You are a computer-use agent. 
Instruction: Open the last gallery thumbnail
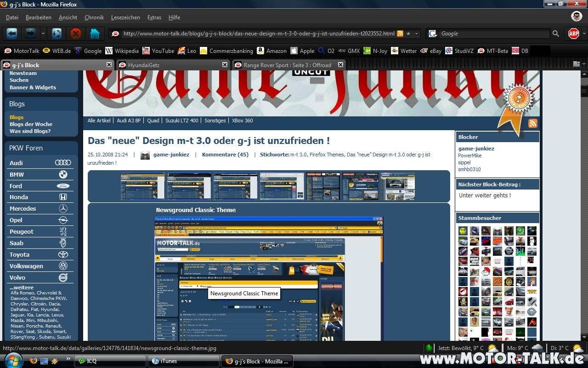point(398,186)
